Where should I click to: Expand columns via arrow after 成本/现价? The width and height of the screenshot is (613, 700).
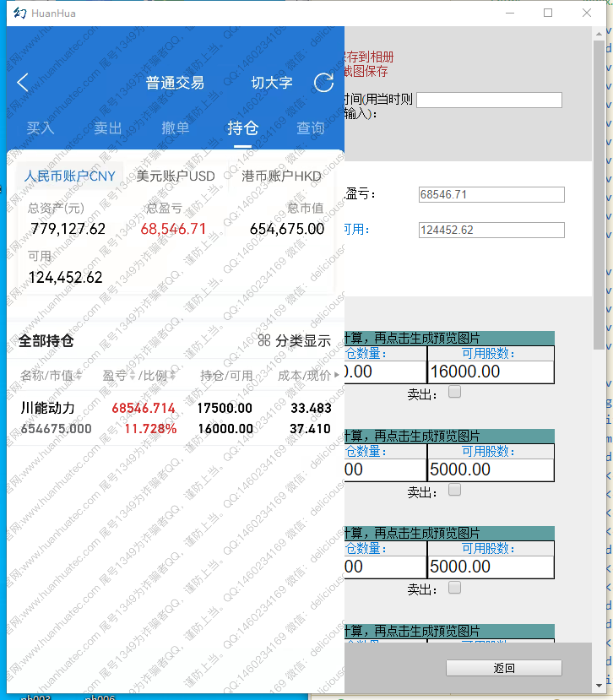[x=339, y=376]
